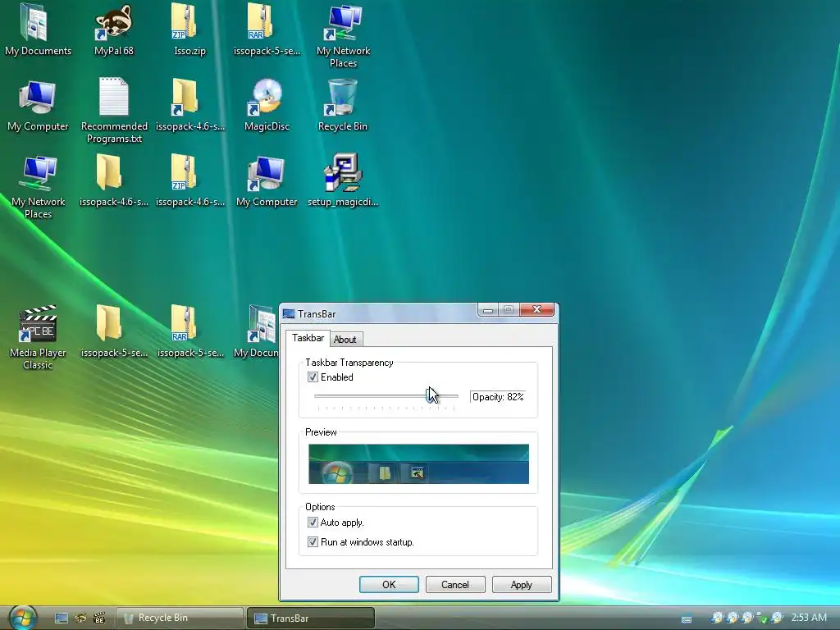840x630 pixels.
Task: Click the taskbar preview image
Action: tap(418, 463)
